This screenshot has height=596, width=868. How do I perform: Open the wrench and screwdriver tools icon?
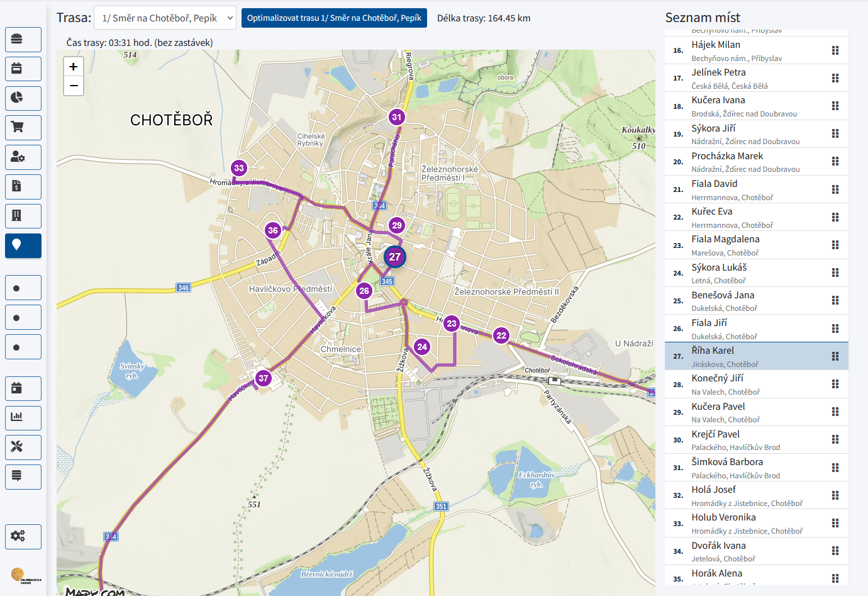pyautogui.click(x=23, y=447)
